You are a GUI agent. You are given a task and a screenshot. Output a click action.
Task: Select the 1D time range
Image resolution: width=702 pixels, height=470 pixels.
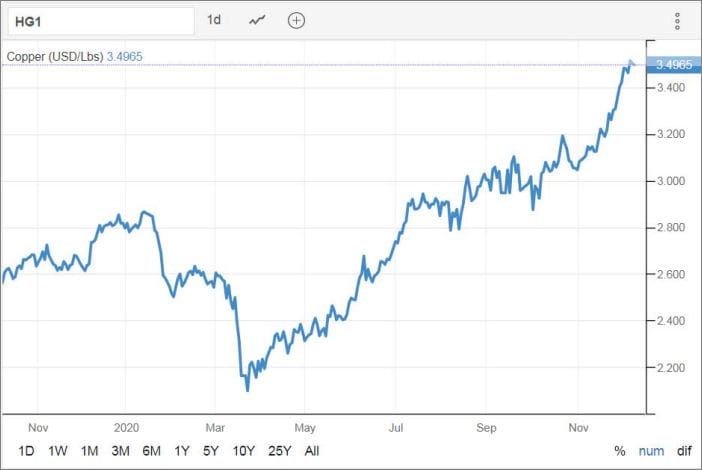(26, 451)
